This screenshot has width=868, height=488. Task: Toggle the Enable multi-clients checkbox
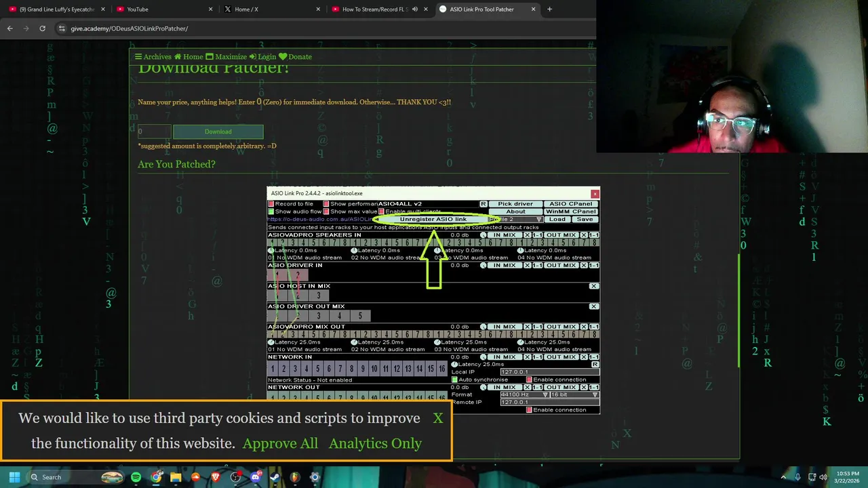click(x=381, y=211)
